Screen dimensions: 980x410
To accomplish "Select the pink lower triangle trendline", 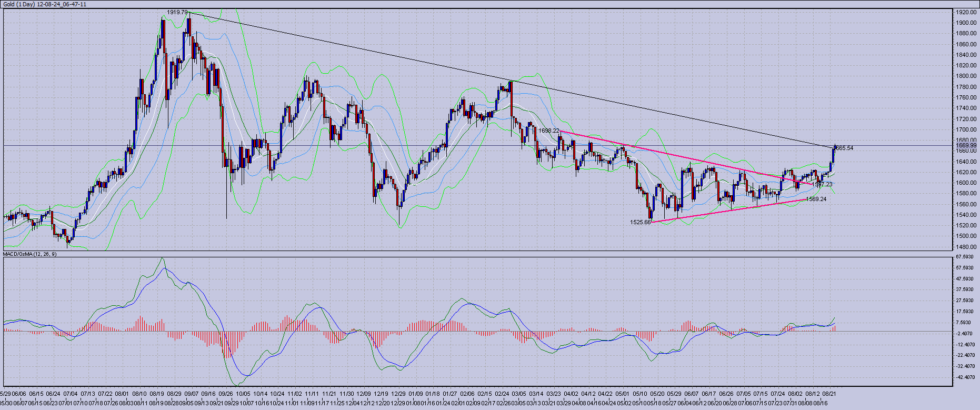I will (726, 211).
